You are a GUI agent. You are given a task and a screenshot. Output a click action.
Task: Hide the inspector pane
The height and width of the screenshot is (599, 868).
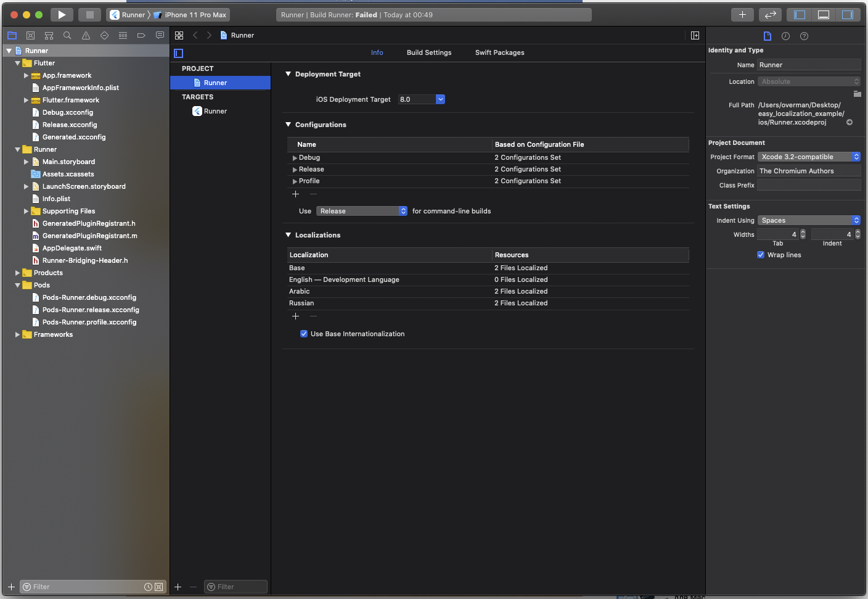(849, 14)
